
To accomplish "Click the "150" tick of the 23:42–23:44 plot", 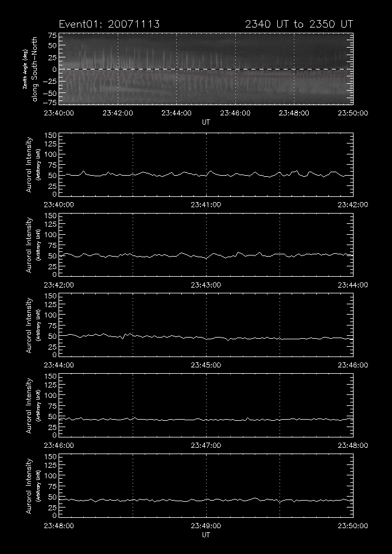I will click(x=52, y=216).
